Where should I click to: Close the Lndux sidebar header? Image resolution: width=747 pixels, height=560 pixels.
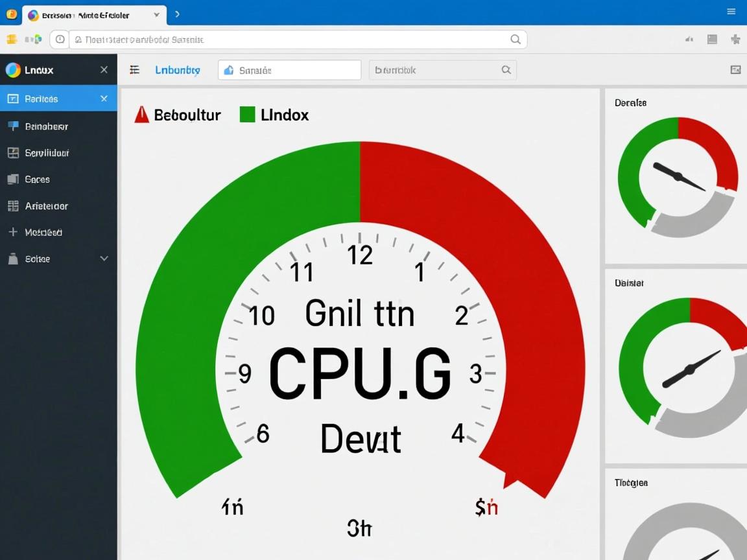tap(104, 70)
